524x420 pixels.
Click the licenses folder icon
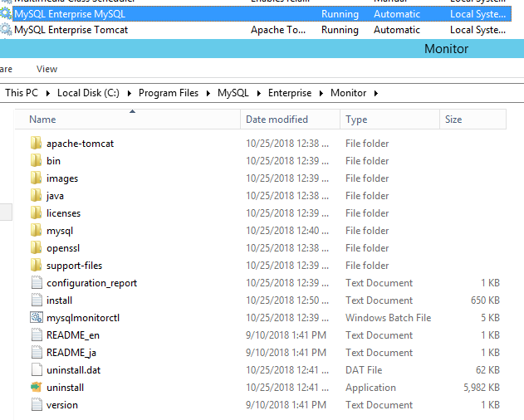(x=36, y=212)
